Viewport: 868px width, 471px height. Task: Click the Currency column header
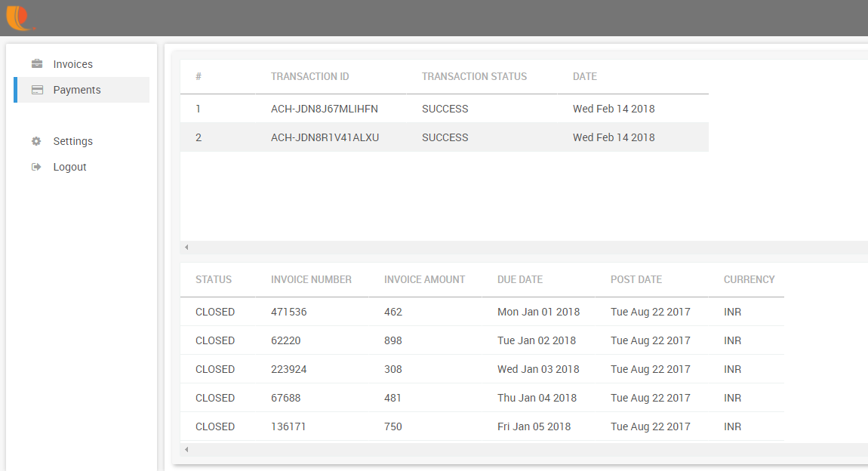749,279
